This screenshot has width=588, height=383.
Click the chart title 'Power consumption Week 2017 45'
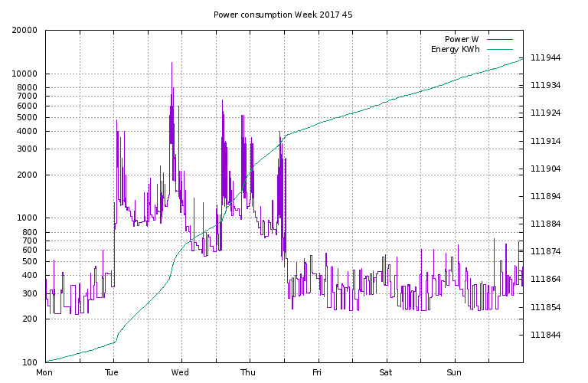click(x=283, y=15)
